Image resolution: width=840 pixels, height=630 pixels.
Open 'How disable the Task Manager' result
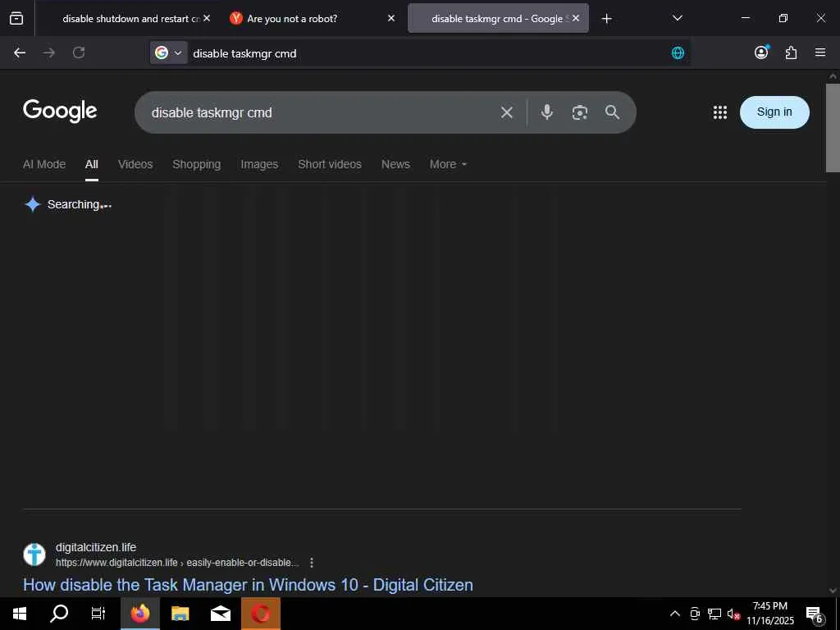click(x=248, y=584)
